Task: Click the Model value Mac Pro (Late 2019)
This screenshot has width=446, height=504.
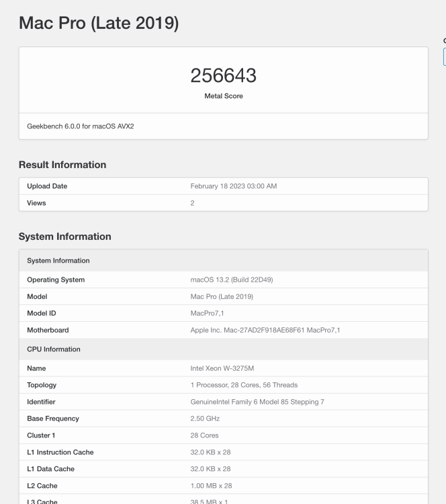Action: tap(222, 296)
